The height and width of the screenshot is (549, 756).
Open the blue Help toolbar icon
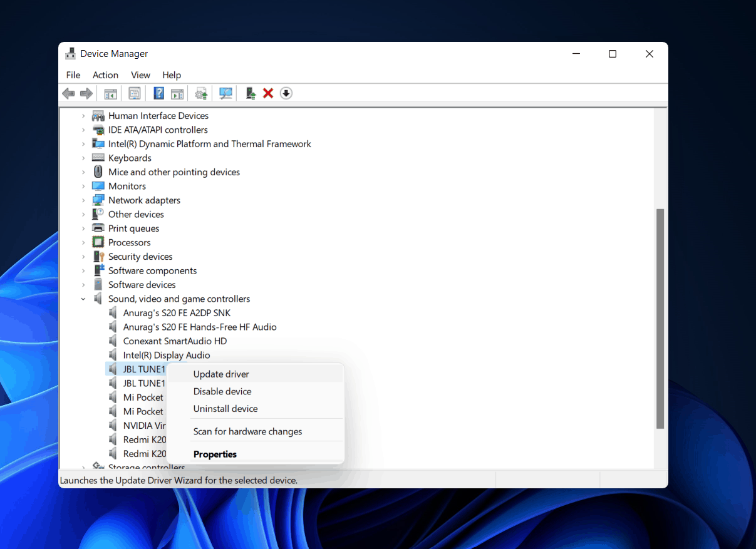[x=159, y=93]
